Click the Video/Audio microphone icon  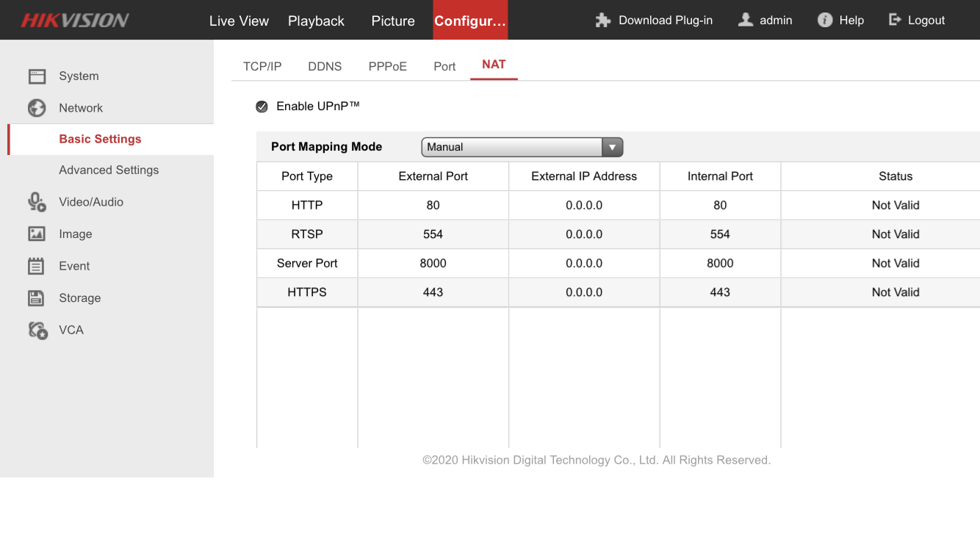[37, 202]
